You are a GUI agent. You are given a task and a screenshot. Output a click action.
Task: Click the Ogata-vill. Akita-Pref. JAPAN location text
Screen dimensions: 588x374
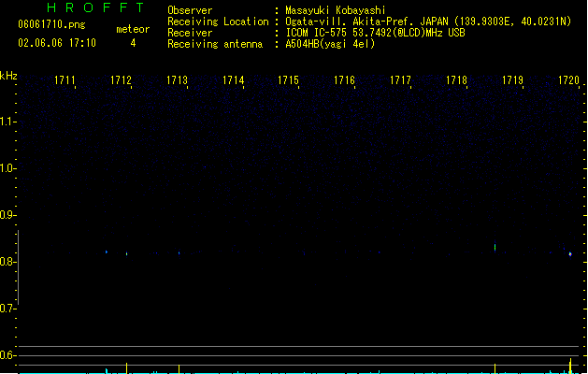[x=428, y=22]
